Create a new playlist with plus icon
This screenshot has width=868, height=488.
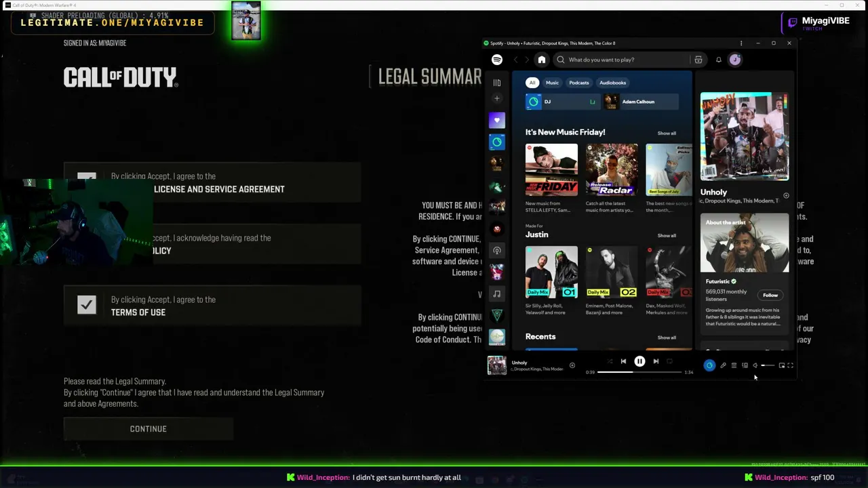click(497, 98)
